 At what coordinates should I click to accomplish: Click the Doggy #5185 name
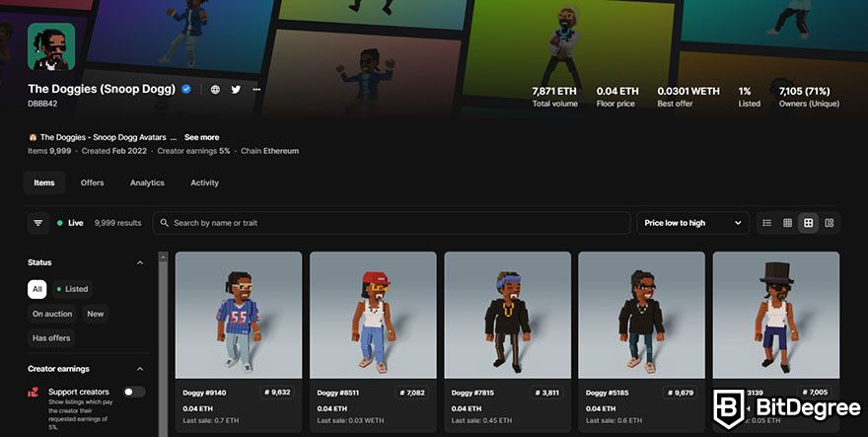pos(607,393)
